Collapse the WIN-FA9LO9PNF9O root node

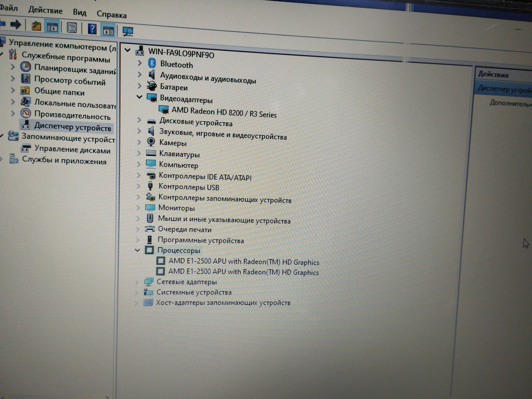click(x=127, y=50)
